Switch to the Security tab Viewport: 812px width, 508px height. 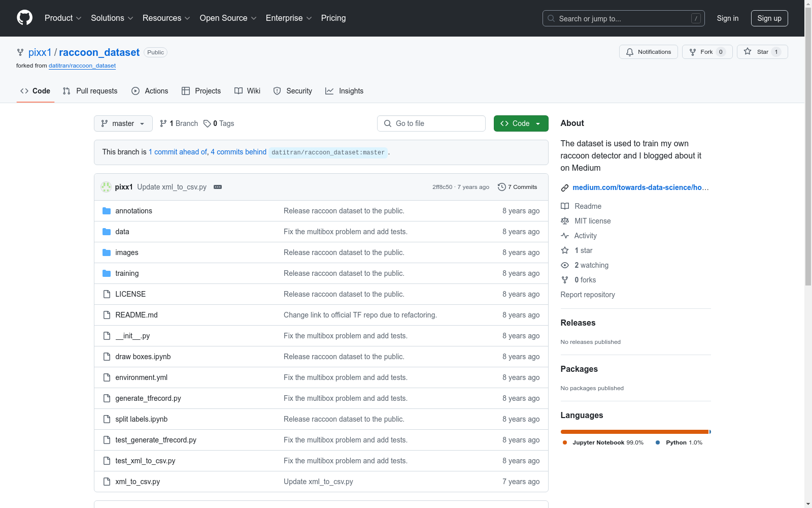click(293, 91)
